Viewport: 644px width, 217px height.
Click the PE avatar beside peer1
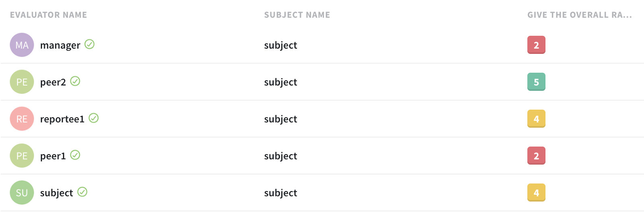coord(22,156)
